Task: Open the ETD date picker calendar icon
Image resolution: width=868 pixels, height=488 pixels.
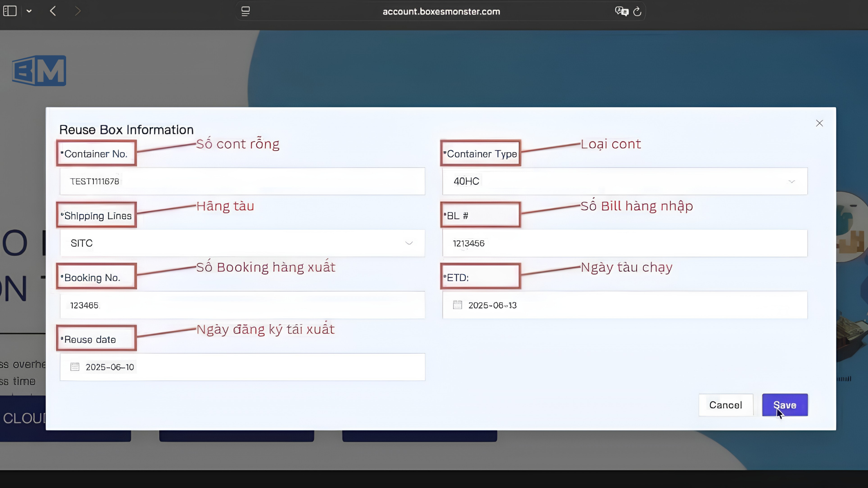Action: (457, 305)
